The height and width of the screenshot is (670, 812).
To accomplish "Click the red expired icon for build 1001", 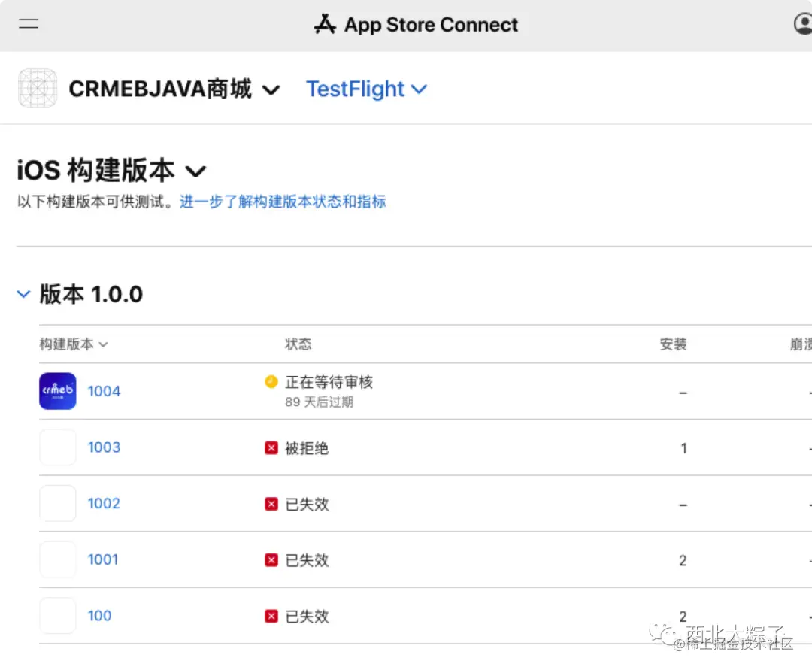I will click(x=271, y=560).
